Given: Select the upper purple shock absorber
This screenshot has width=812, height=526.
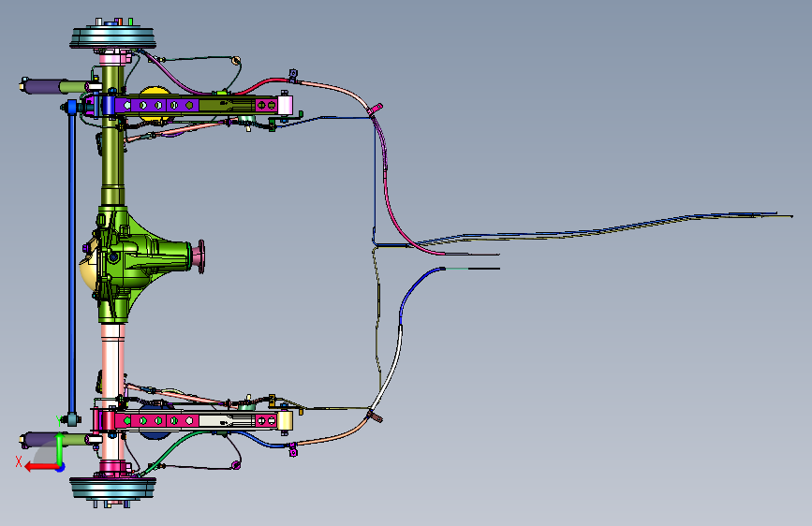Looking at the screenshot, I should point(42,86).
